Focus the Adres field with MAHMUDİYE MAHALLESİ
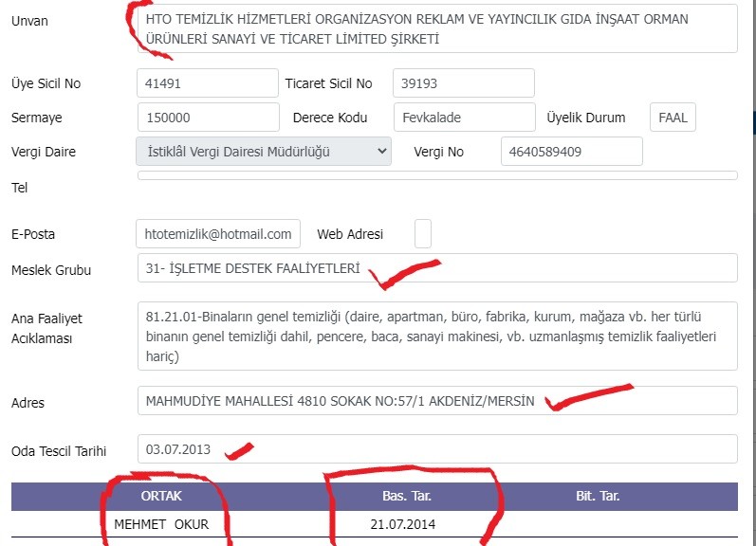Image resolution: width=756 pixels, height=546 pixels. click(x=437, y=400)
